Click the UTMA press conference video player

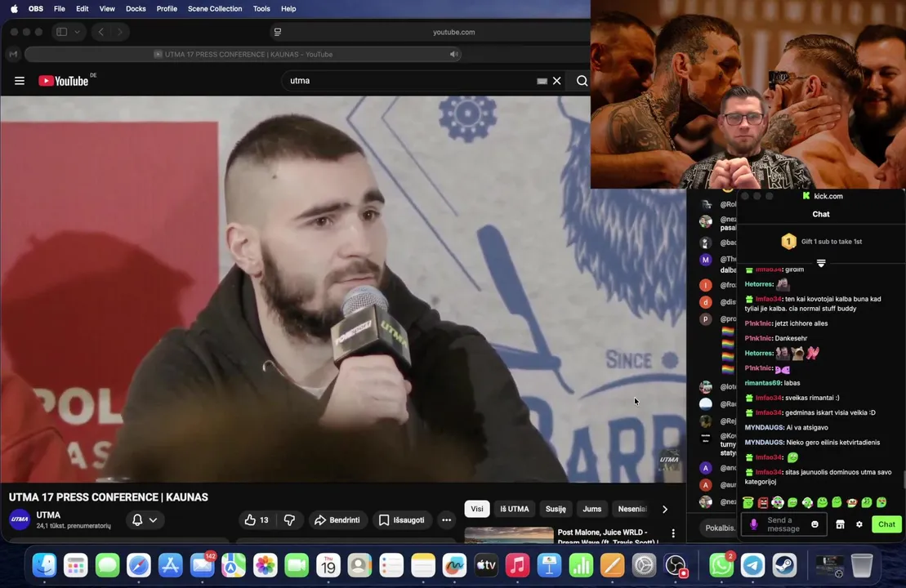click(343, 289)
